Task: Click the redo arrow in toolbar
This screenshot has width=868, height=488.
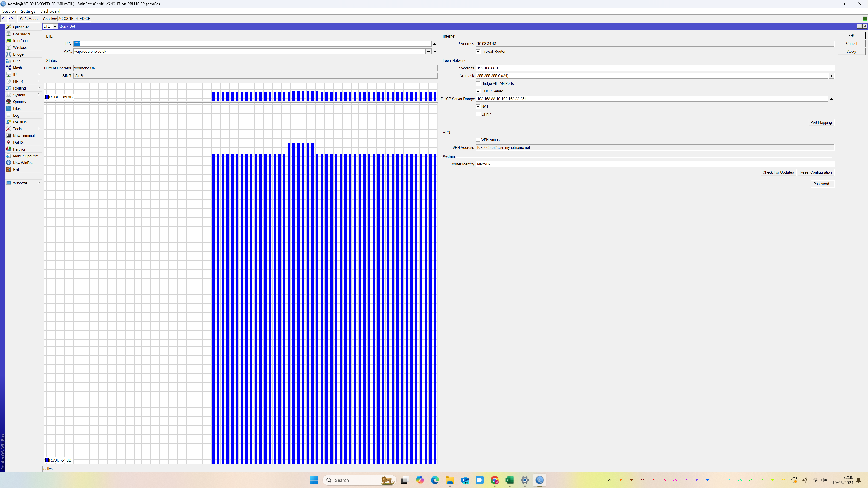Action: pos(12,19)
